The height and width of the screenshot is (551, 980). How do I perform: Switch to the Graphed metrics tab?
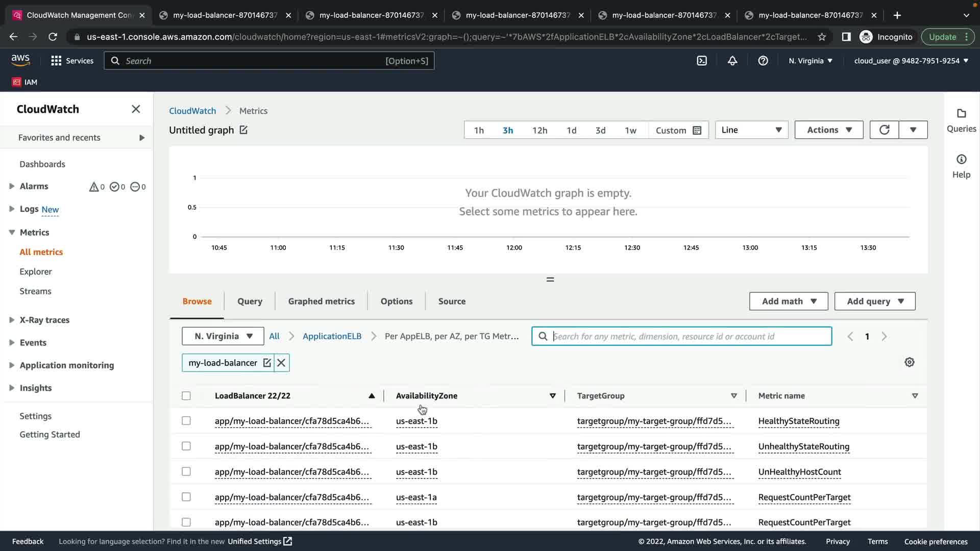[x=321, y=302]
